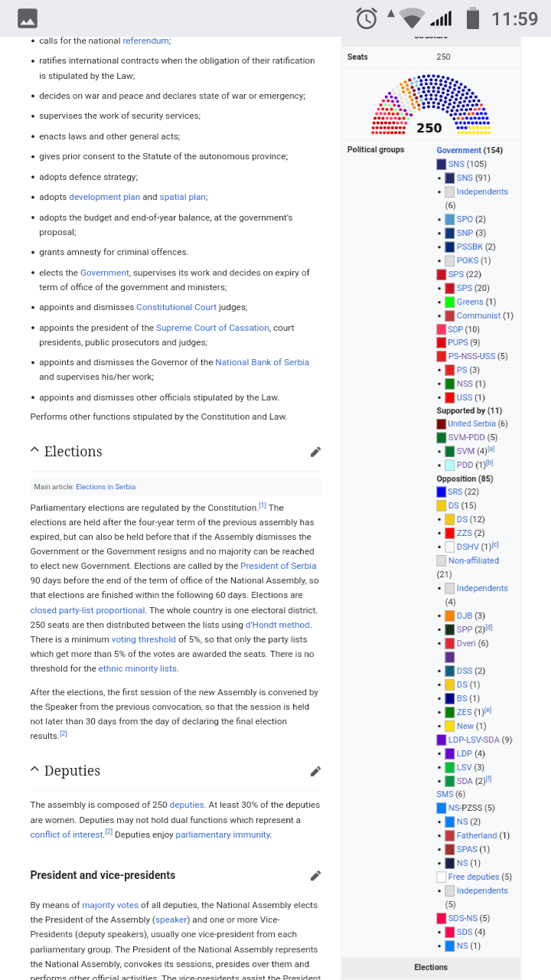Tap the edit pencil beside Elections heading
The height and width of the screenshot is (980, 551).
pos(315,452)
